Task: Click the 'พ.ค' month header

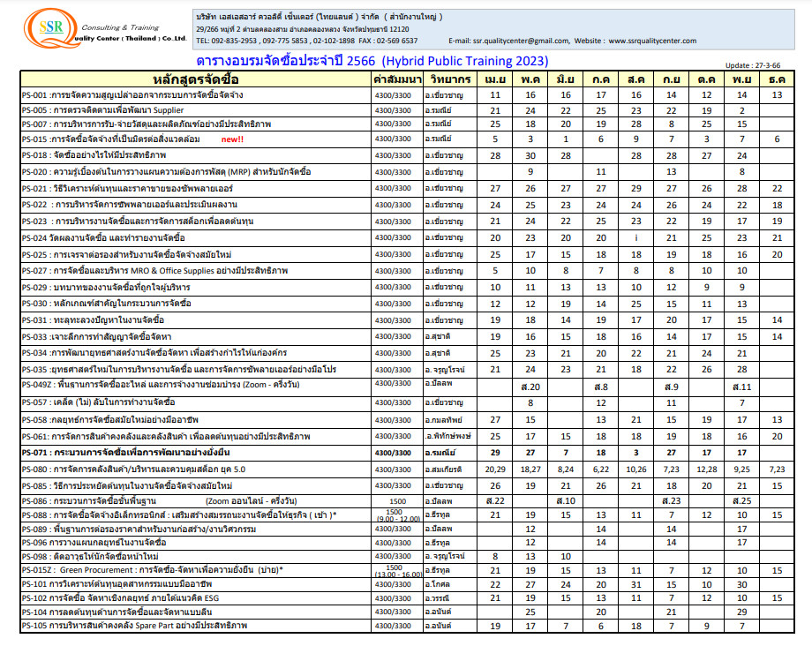Action: pos(530,79)
